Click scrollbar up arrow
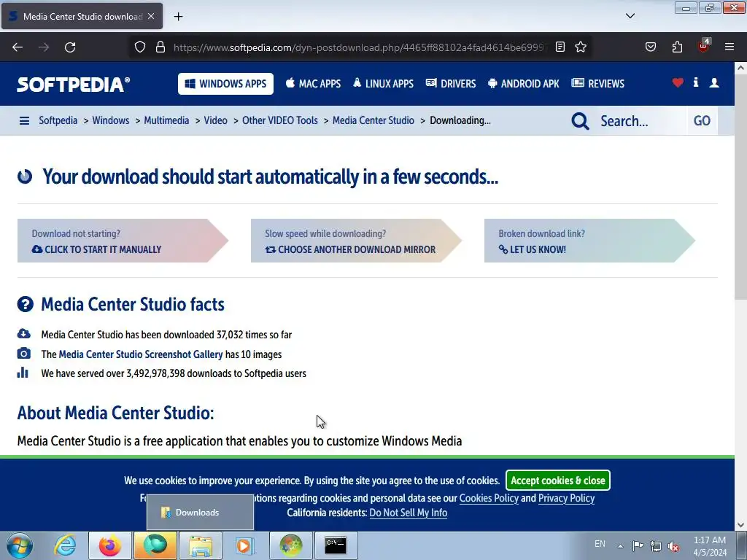747x560 pixels. pyautogui.click(x=740, y=68)
